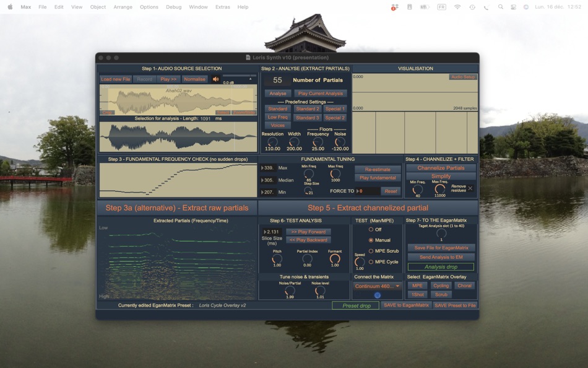588x368 pixels.
Task: Toggle Zoom/Slide mode on the waveform
Action: (244, 112)
